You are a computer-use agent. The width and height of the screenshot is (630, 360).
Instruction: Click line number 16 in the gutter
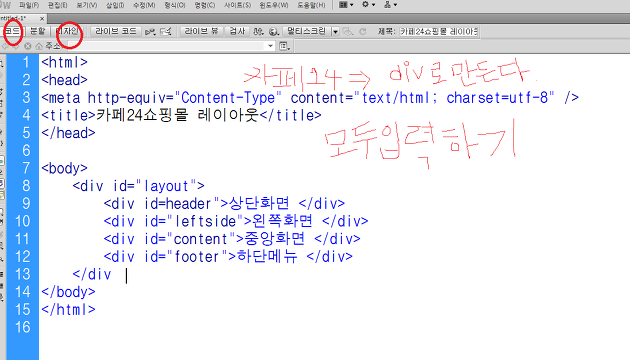pyautogui.click(x=23, y=327)
